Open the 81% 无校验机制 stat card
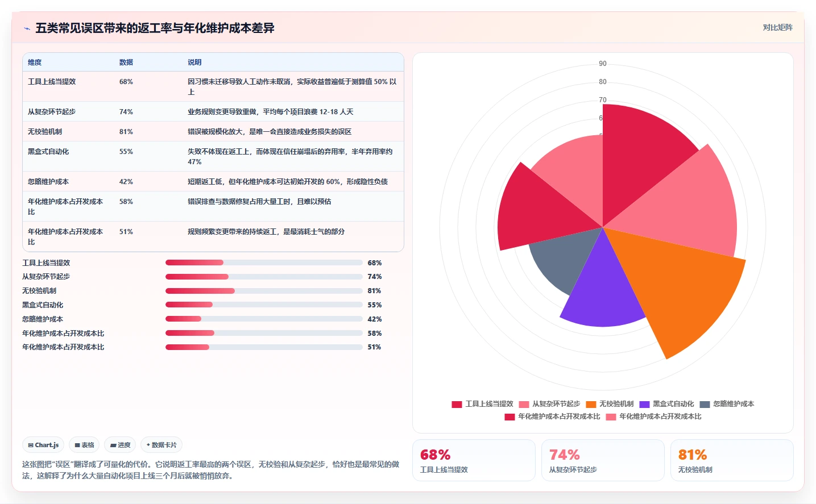 pyautogui.click(x=732, y=460)
